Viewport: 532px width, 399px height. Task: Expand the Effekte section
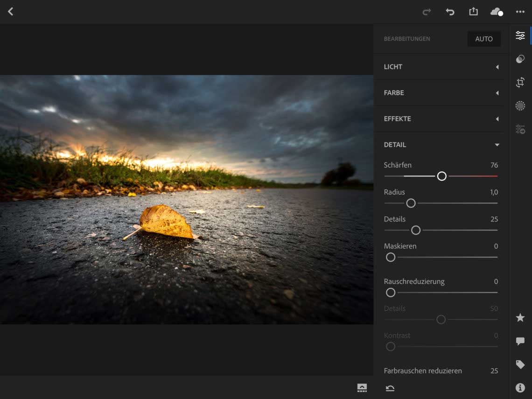tap(441, 119)
